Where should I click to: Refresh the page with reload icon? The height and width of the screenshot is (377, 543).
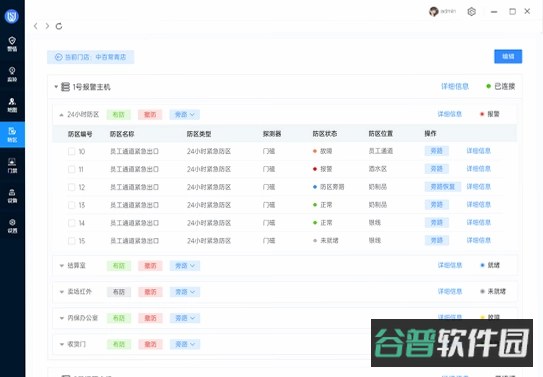tap(59, 26)
